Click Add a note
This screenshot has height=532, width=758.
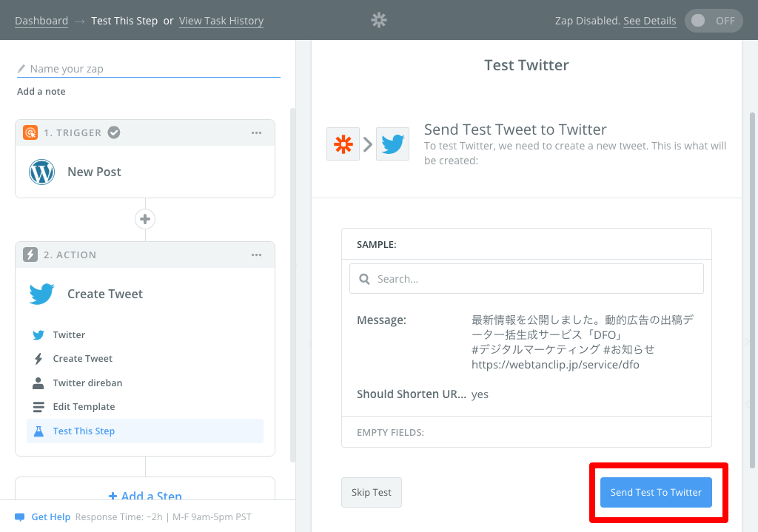[x=41, y=91]
